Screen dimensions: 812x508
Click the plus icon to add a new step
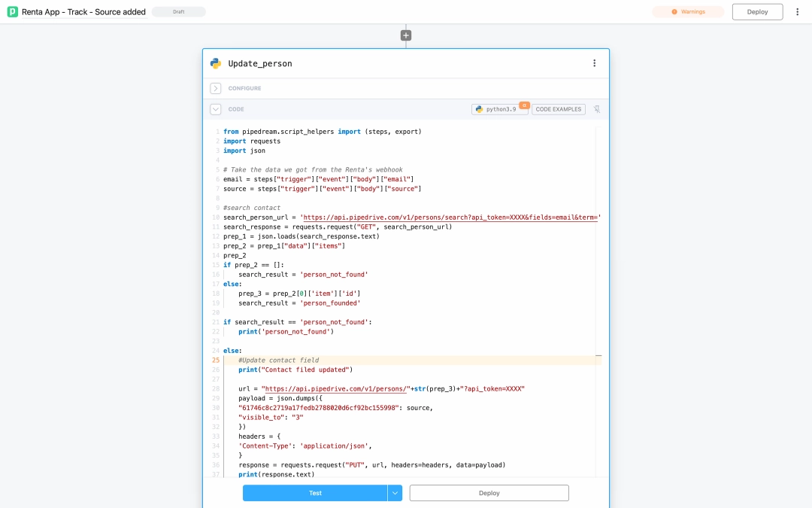coord(405,35)
